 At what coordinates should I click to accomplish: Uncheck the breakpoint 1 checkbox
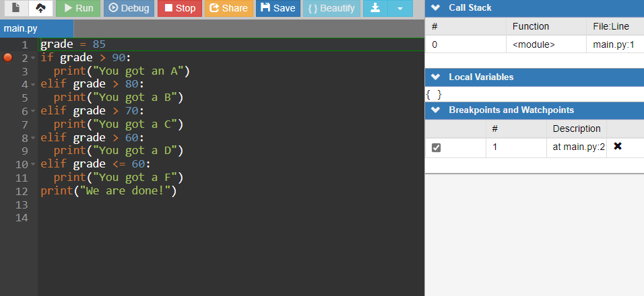[436, 147]
